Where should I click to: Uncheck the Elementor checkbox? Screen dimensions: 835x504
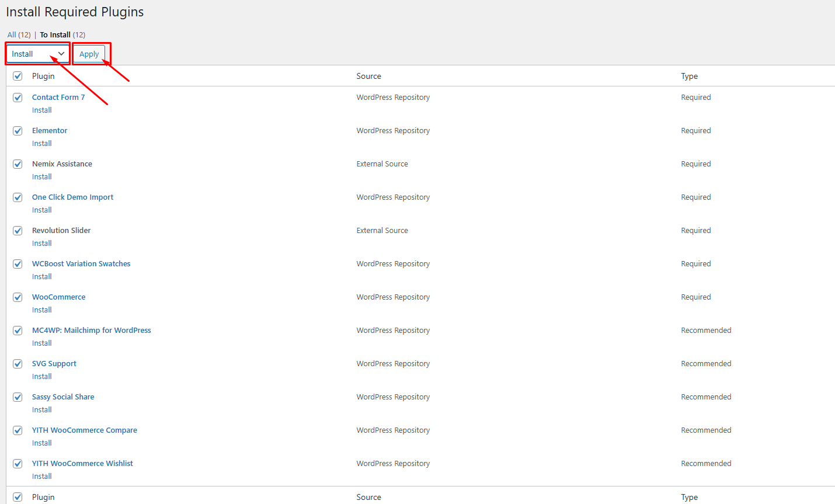tap(18, 131)
